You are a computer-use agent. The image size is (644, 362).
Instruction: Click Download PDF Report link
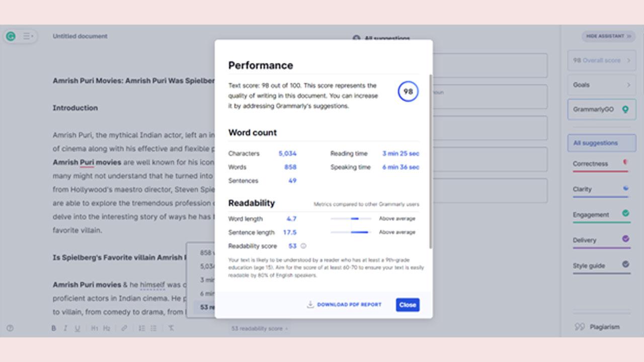coord(349,305)
